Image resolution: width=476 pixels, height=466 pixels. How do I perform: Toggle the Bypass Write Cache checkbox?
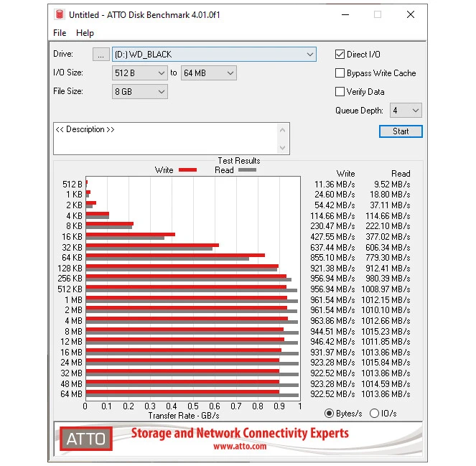pos(340,73)
